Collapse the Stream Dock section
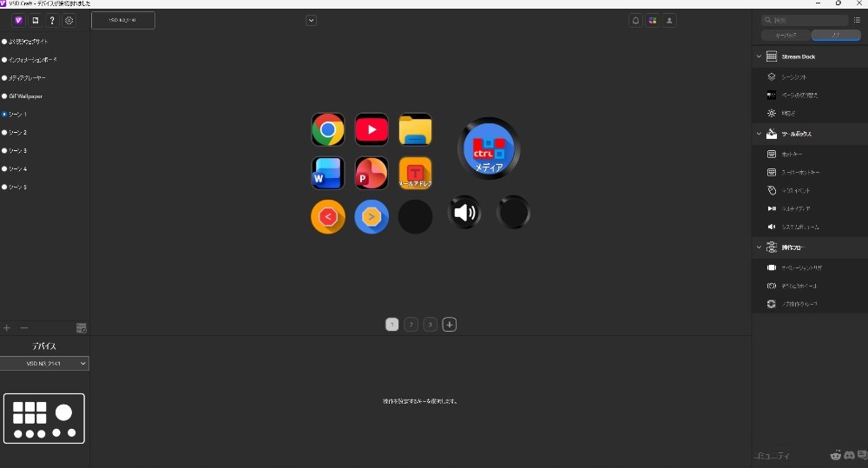Image resolution: width=868 pixels, height=468 pixels. pyautogui.click(x=759, y=56)
